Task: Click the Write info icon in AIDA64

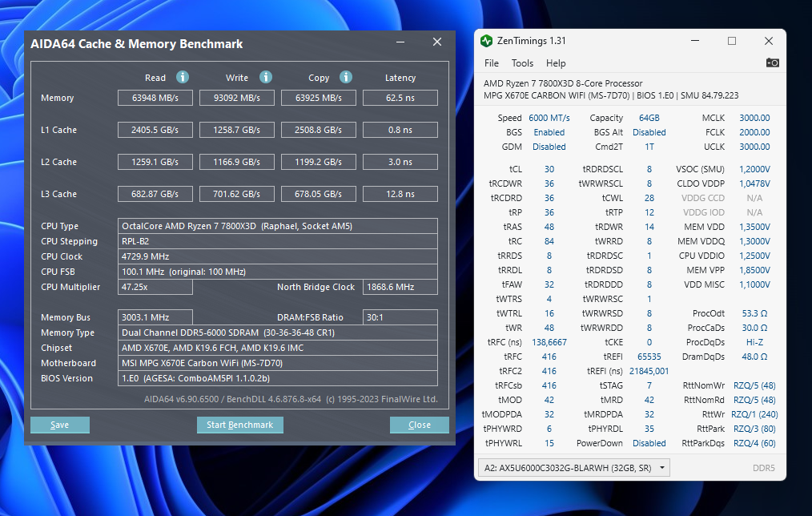Action: point(266,77)
